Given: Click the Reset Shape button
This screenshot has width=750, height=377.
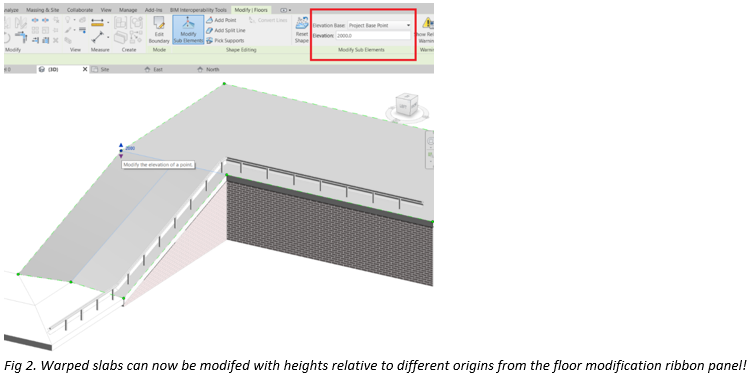Looking at the screenshot, I should 301,30.
